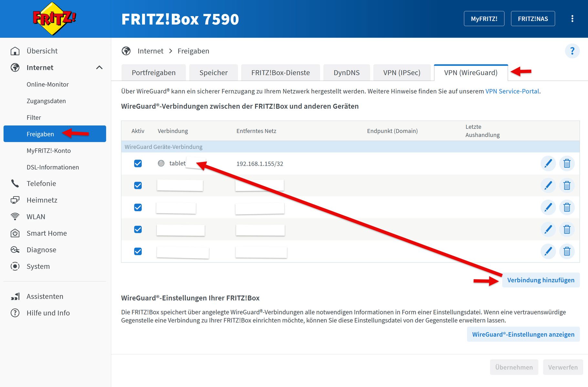Open the VPN Service-Portal link
Viewport: 588px width, 387px height.
(x=512, y=91)
